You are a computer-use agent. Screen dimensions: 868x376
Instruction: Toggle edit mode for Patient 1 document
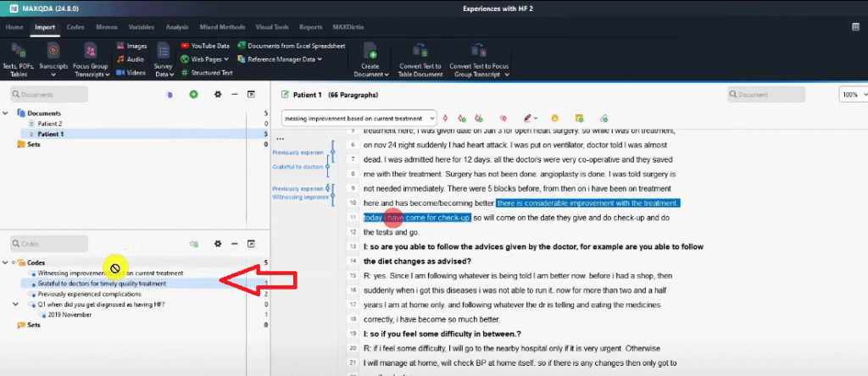pyautogui.click(x=285, y=95)
